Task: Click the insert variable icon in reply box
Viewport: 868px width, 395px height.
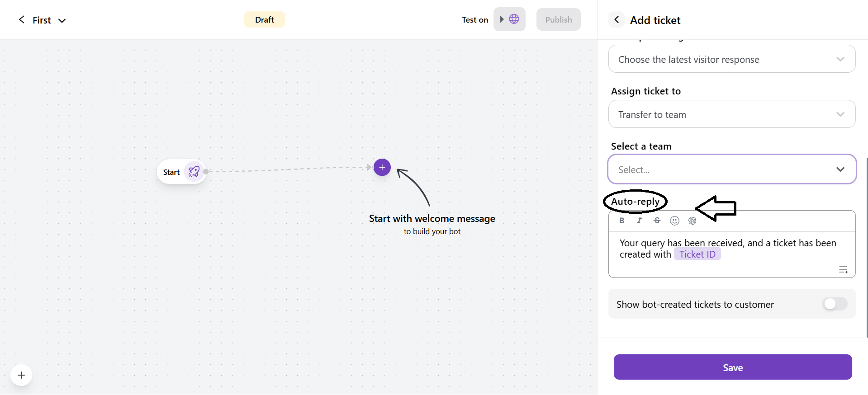Action: click(x=843, y=270)
